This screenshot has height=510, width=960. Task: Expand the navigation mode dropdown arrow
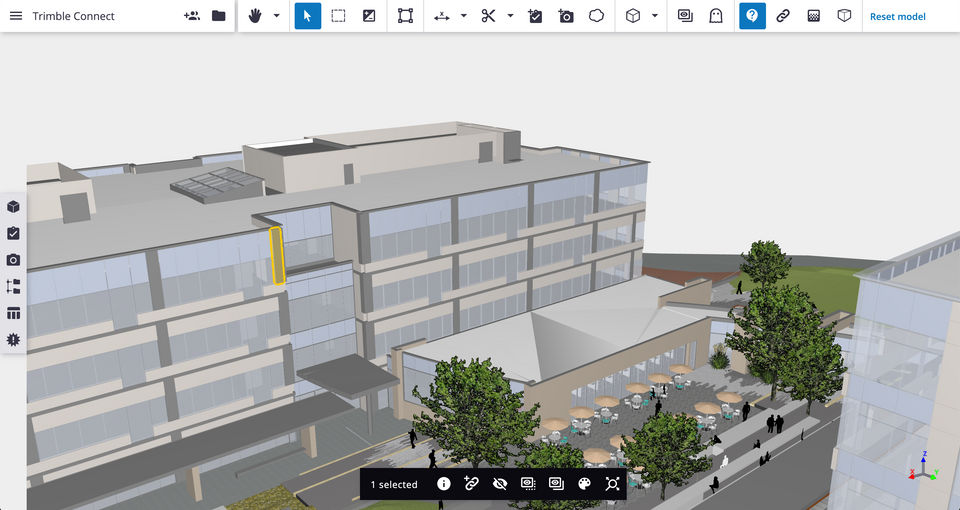point(276,16)
